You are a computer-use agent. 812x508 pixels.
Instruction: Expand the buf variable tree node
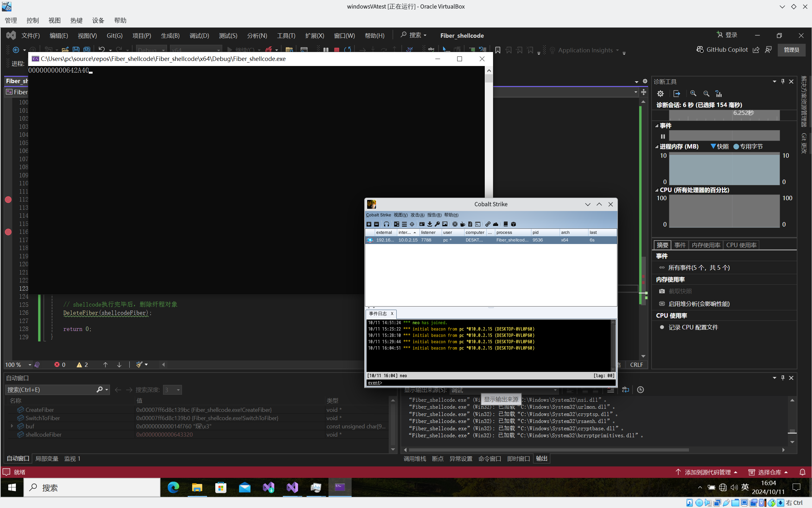point(12,426)
